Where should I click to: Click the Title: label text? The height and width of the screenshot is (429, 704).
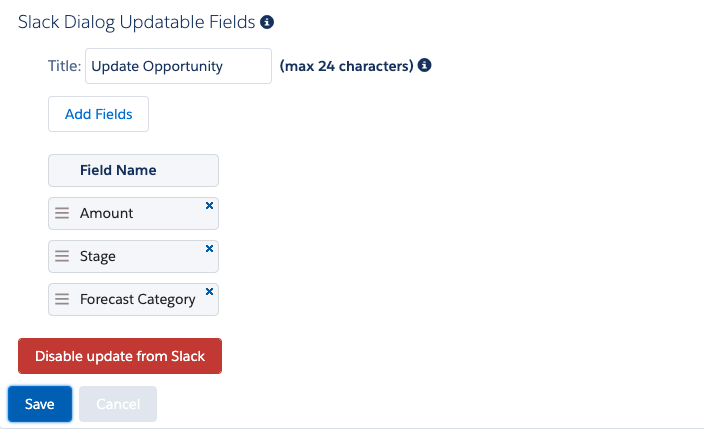tap(64, 66)
